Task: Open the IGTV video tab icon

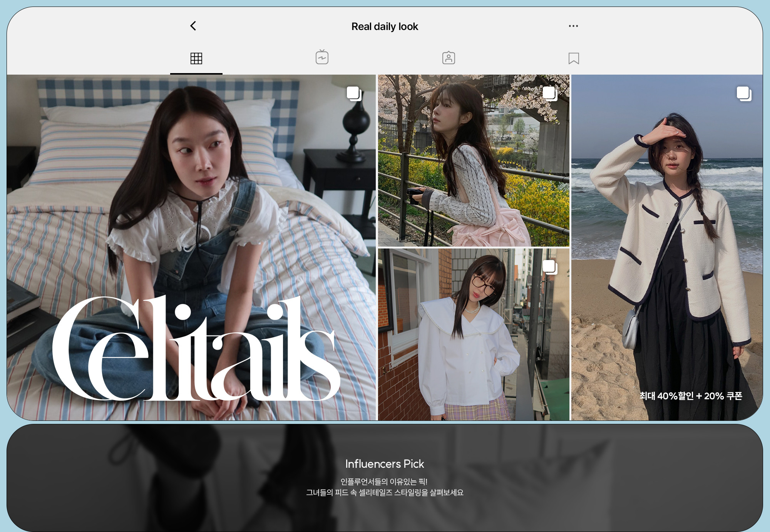Action: 322,58
